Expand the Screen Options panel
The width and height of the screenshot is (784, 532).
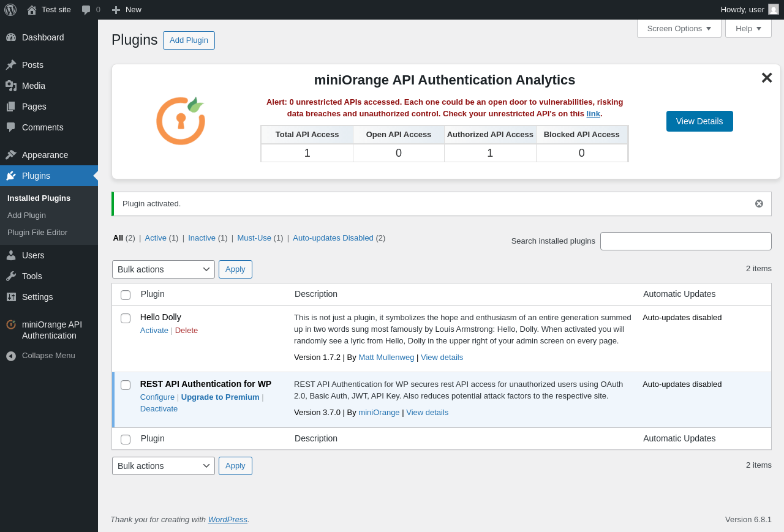[679, 28]
